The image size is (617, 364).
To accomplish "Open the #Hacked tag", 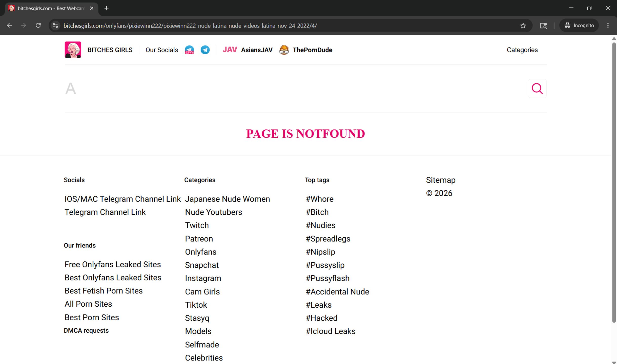I will pyautogui.click(x=321, y=318).
